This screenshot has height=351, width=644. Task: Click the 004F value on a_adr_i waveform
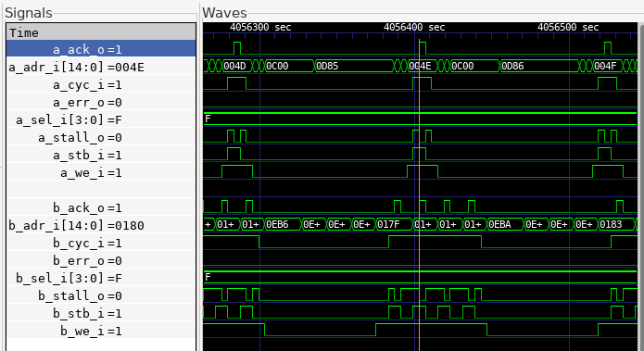(x=605, y=66)
